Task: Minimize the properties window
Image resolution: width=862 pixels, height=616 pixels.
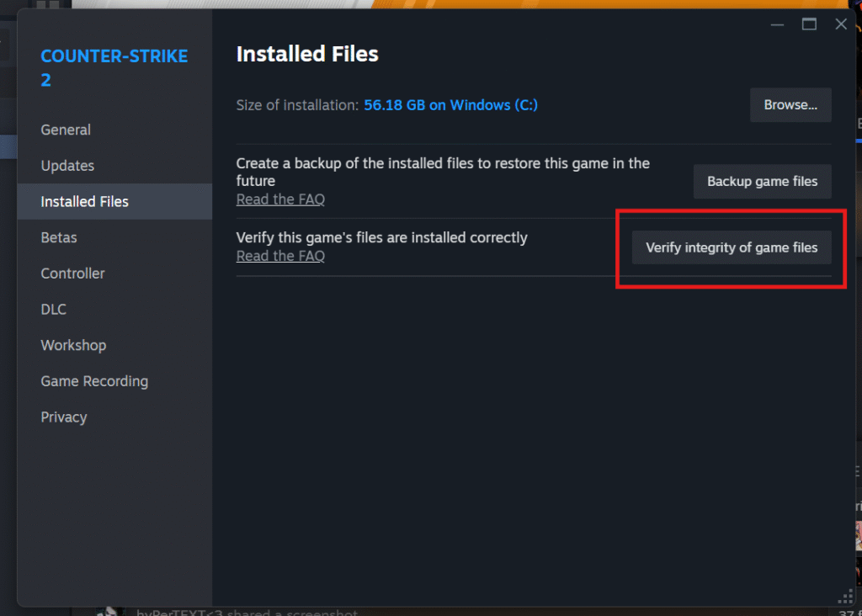Action: point(777,24)
